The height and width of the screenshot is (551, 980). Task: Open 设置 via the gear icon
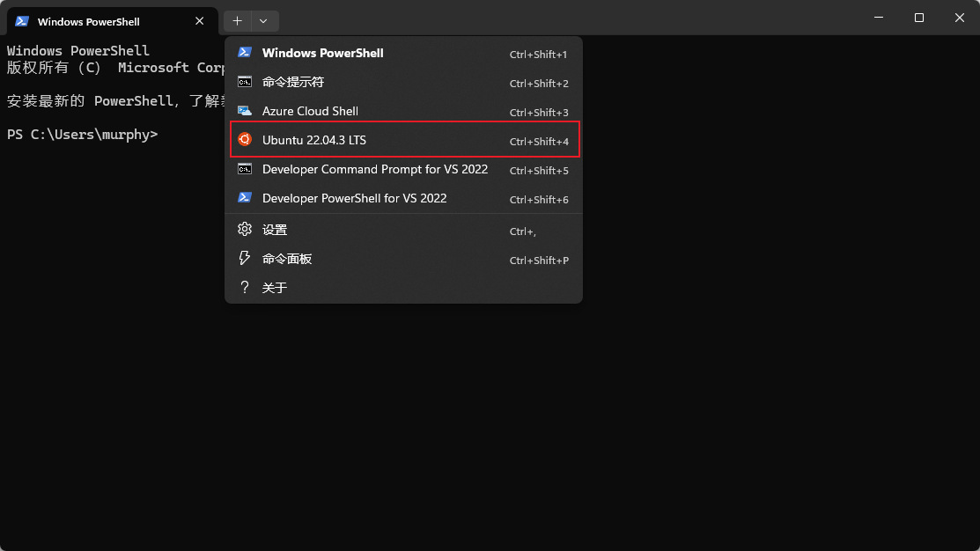[245, 230]
